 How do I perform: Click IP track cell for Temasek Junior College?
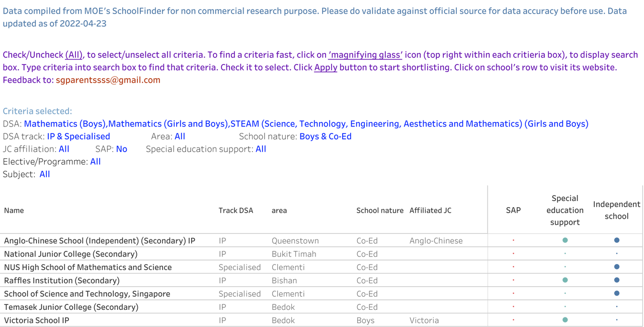click(222, 307)
